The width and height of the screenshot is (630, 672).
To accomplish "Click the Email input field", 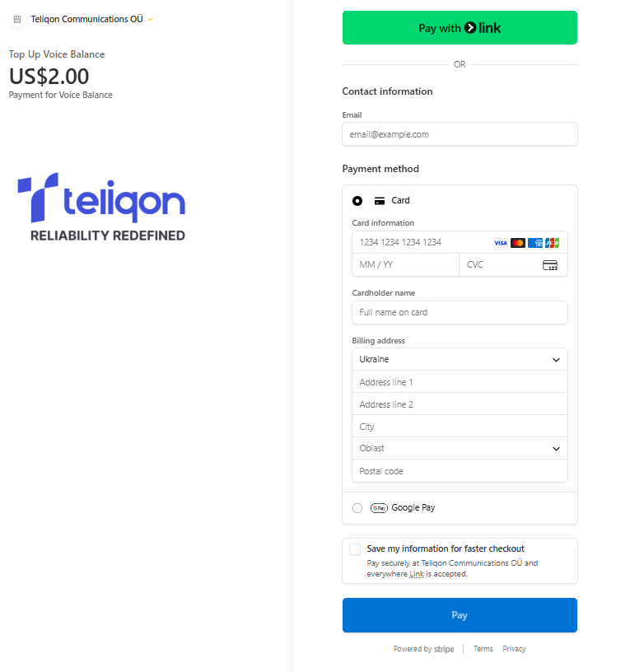I will (460, 134).
